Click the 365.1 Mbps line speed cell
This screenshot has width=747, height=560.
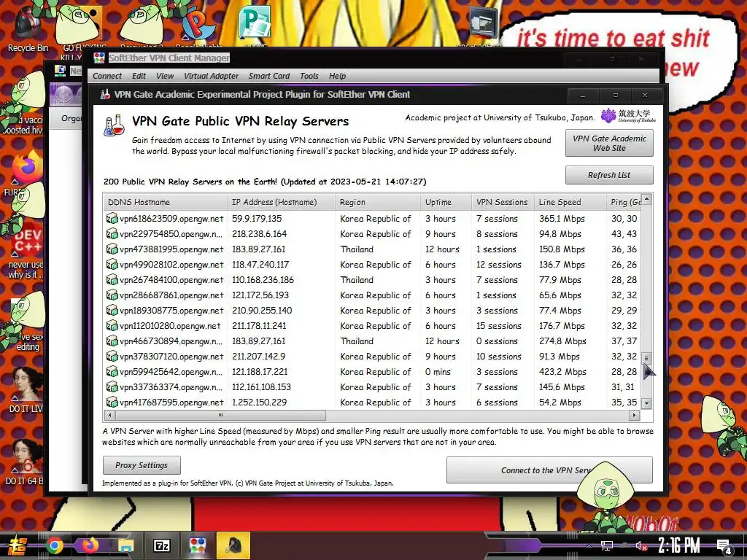tap(562, 219)
